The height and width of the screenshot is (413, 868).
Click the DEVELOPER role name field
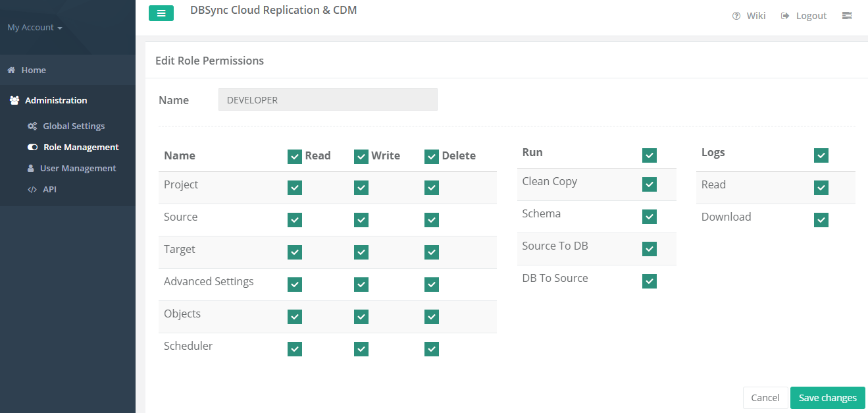(328, 100)
